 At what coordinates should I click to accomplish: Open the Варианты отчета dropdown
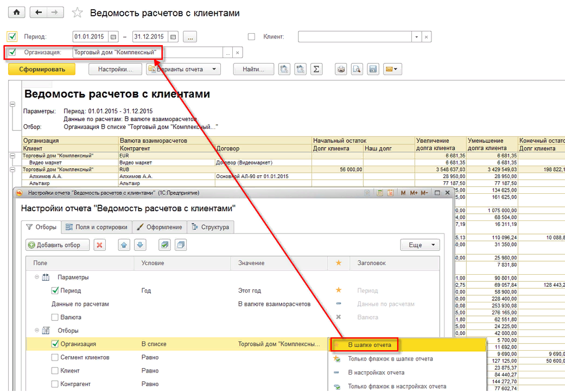pos(183,69)
